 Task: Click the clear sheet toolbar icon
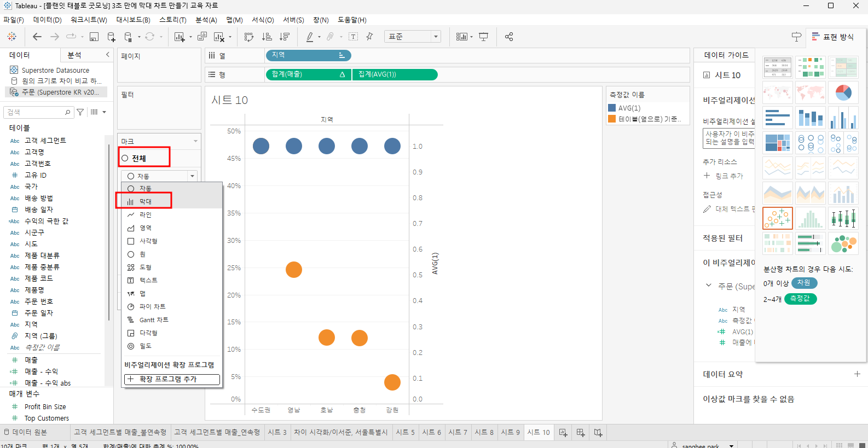click(219, 37)
